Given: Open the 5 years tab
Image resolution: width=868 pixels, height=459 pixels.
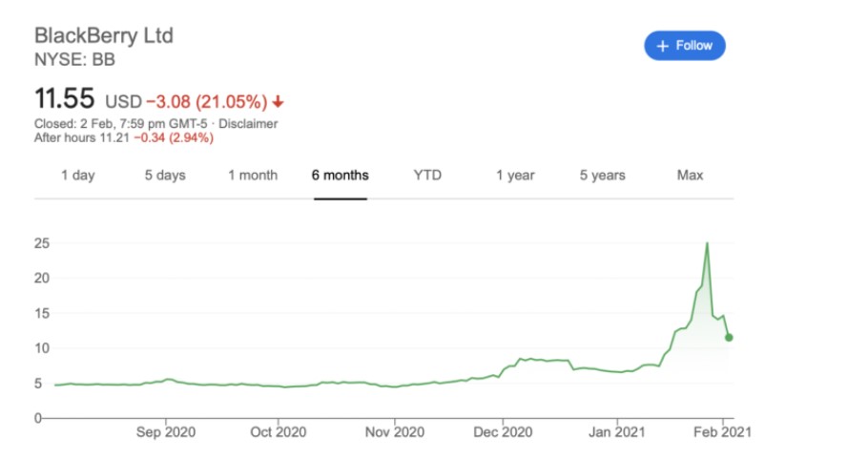Looking at the screenshot, I should (602, 176).
